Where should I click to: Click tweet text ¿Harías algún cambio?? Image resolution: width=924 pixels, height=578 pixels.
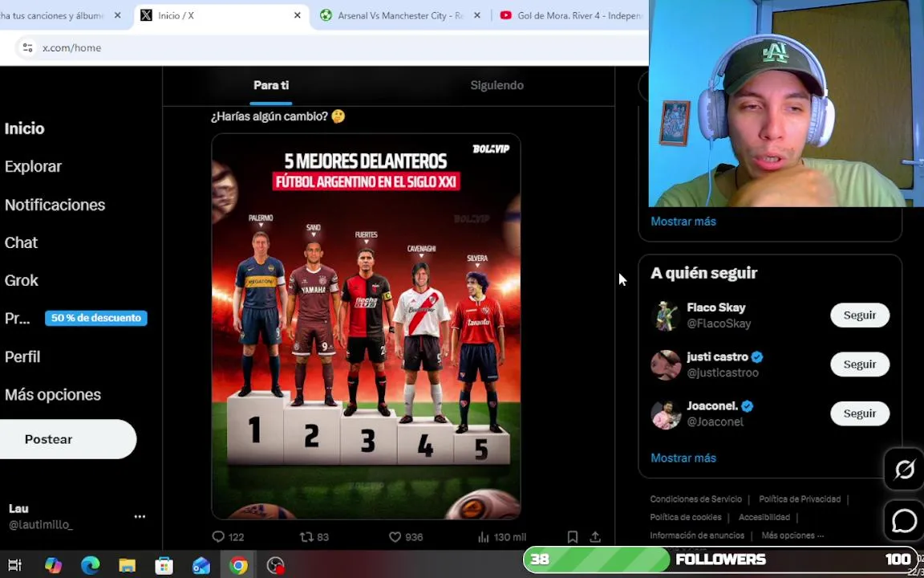click(278, 116)
